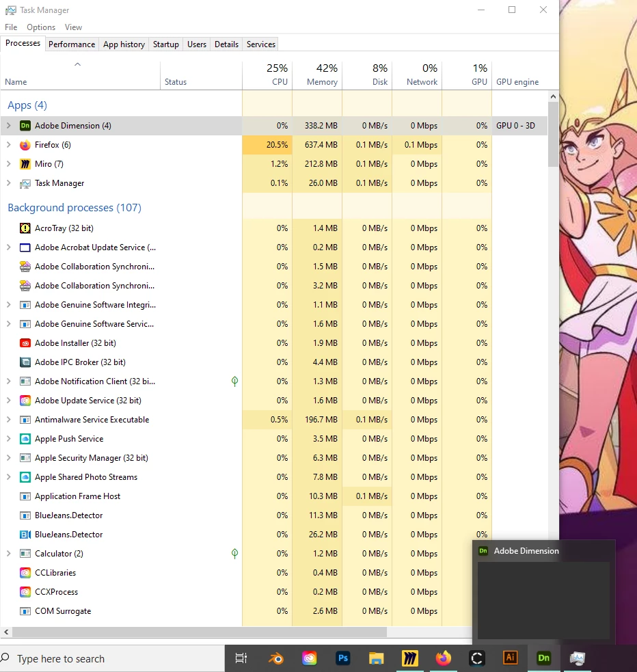Open Firefox from the taskbar

point(444,658)
